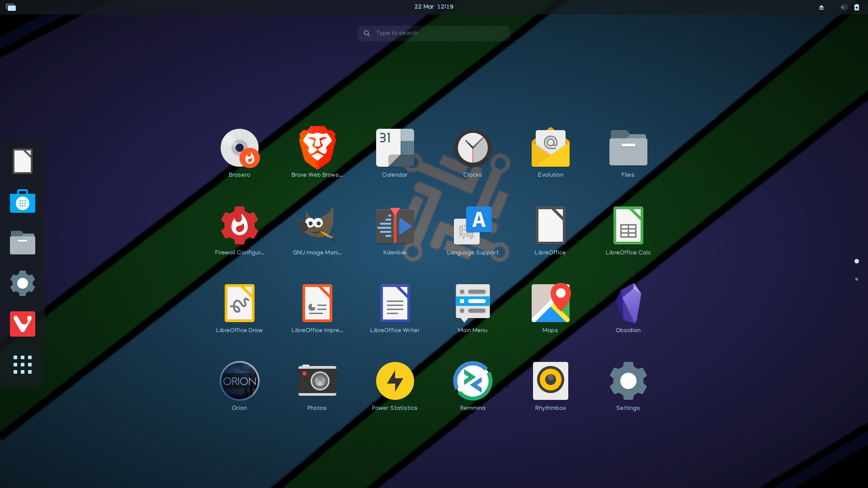Open the software store in the dock
This screenshot has height=488, width=868.
pyautogui.click(x=23, y=202)
